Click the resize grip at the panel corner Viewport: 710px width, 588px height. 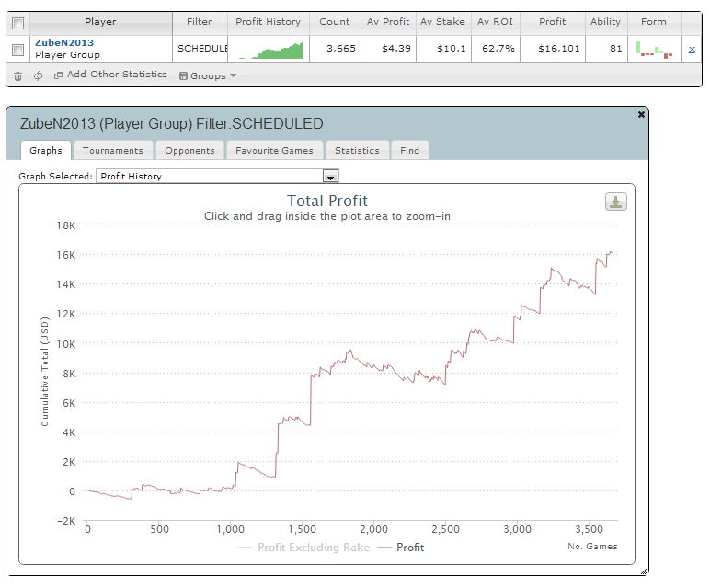pyautogui.click(x=645, y=571)
